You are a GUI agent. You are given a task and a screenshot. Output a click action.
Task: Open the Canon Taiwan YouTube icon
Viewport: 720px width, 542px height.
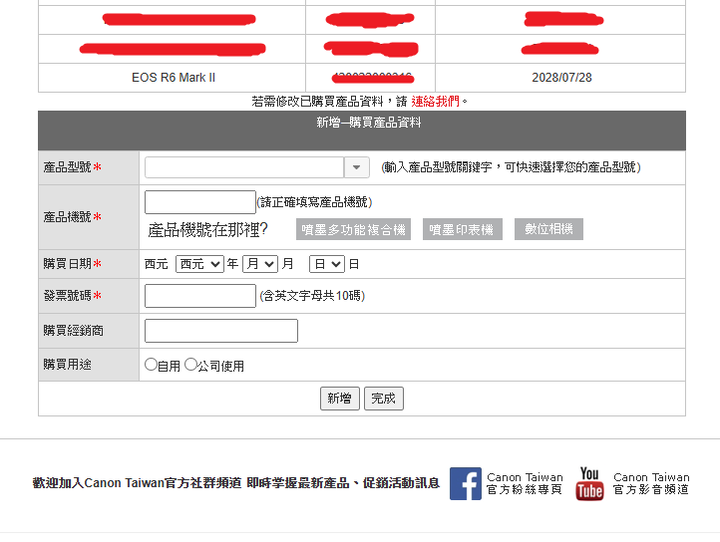590,484
